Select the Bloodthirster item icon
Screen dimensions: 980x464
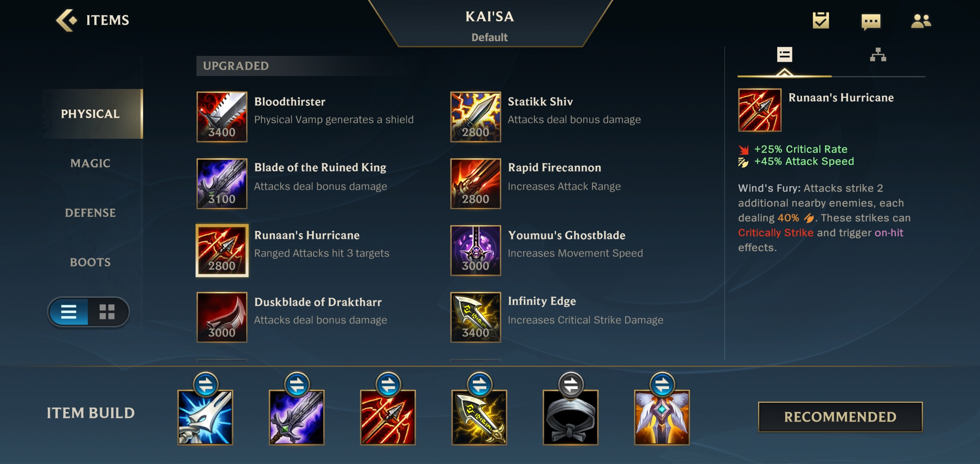click(222, 116)
